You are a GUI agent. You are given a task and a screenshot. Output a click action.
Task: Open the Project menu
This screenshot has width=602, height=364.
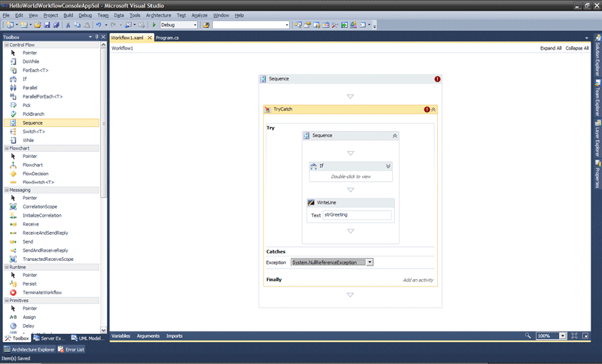[50, 15]
